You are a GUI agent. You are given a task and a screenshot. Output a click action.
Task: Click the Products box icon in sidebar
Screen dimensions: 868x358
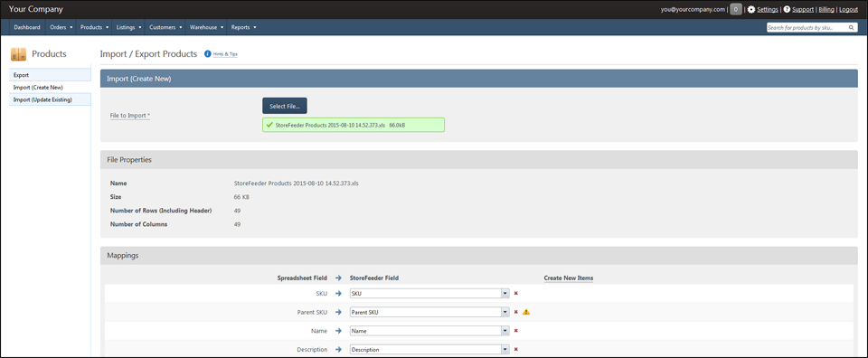pos(18,54)
